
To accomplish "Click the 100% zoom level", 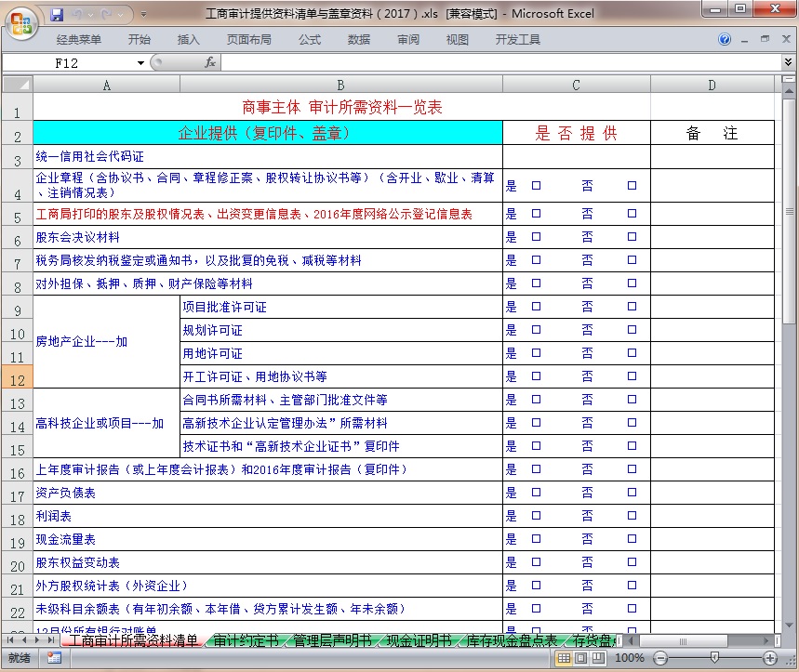I will pos(630,658).
